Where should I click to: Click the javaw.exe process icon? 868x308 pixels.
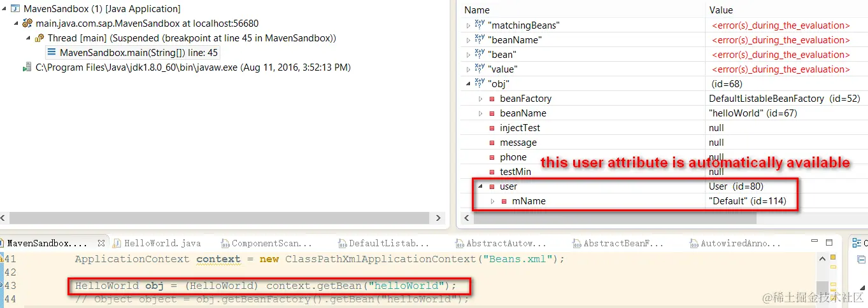(27, 67)
